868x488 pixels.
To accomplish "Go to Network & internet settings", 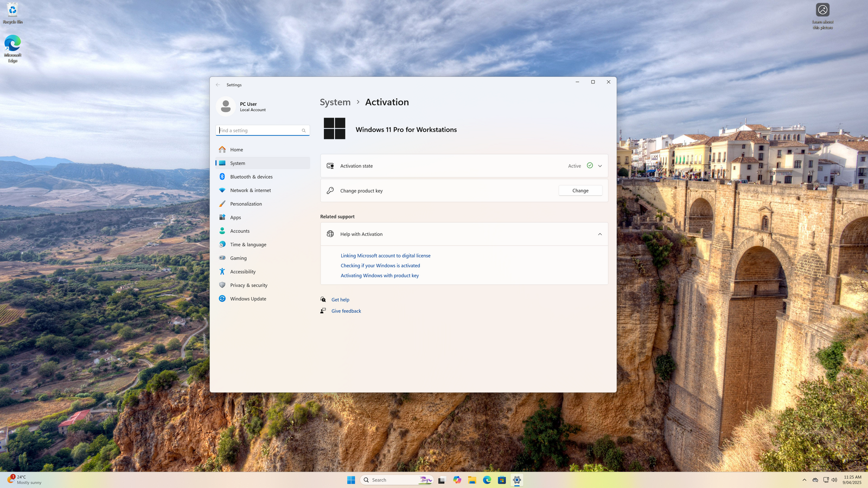I will (263, 190).
